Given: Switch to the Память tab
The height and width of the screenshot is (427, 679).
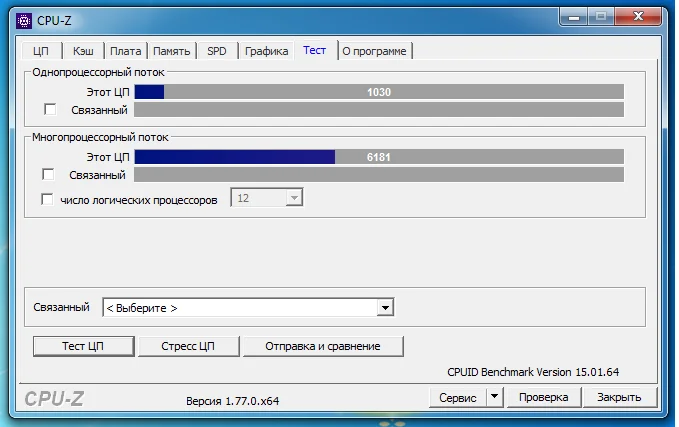Looking at the screenshot, I should [x=171, y=51].
